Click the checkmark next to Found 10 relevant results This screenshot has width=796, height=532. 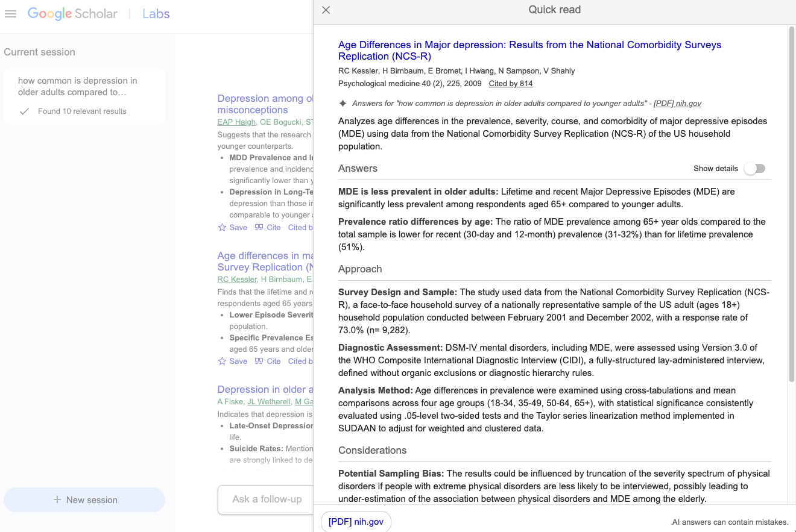tap(25, 111)
